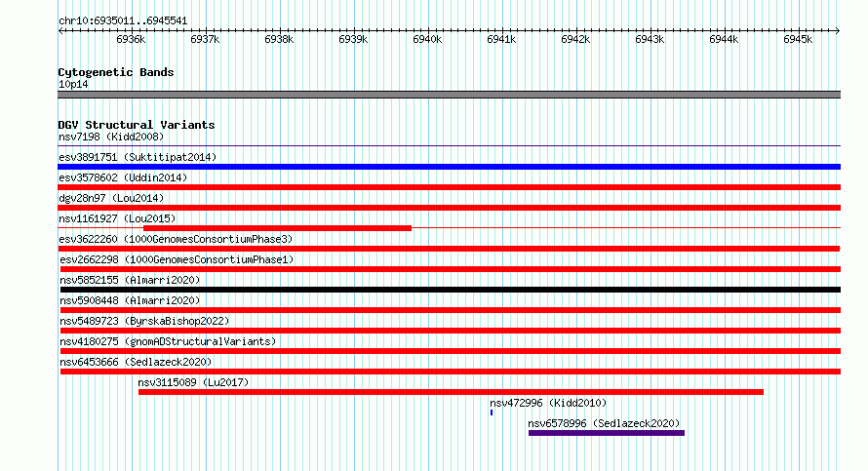Click the DGV Structural Variants track title
868x471 pixels.
point(137,125)
